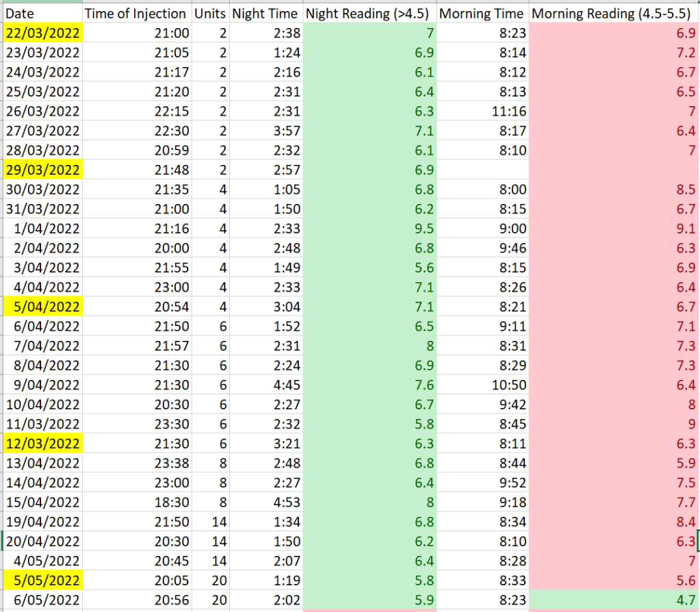This screenshot has height=612, width=700.
Task: Click the date cell 6/05/2022
Action: (x=42, y=600)
